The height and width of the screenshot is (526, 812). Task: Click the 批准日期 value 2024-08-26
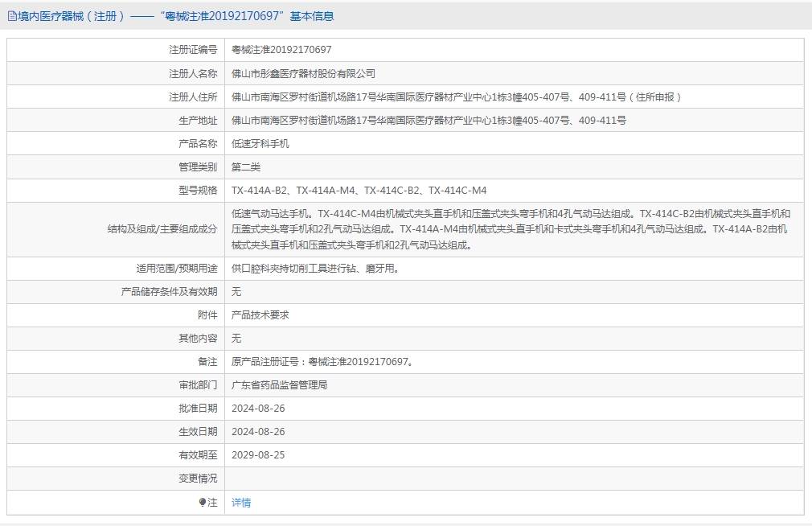point(258,409)
